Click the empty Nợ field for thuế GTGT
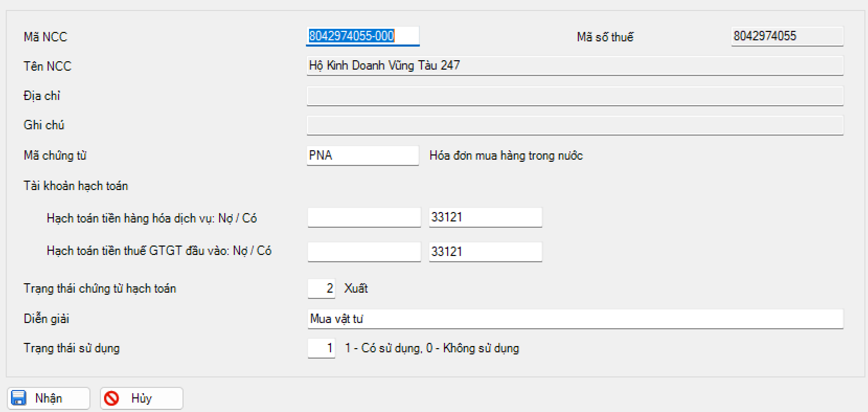 pos(364,251)
